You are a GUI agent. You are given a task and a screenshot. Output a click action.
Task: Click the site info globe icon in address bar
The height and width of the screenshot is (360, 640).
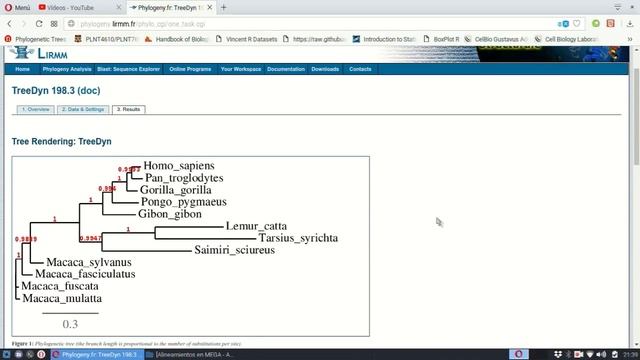(71, 24)
